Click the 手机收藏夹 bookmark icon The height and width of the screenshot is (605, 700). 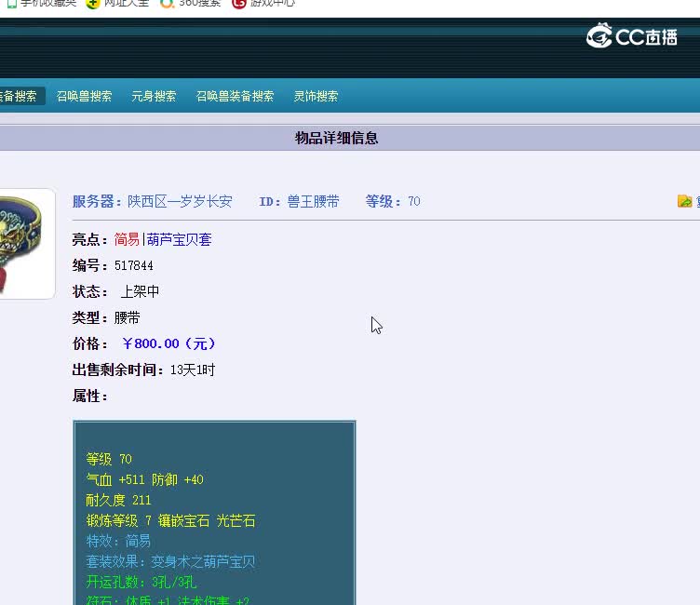coord(12,4)
